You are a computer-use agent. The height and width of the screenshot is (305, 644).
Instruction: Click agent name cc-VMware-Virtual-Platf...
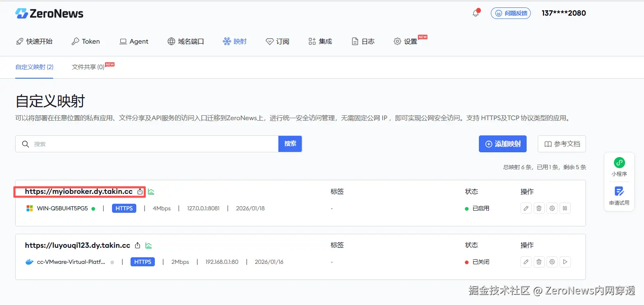tap(71, 262)
